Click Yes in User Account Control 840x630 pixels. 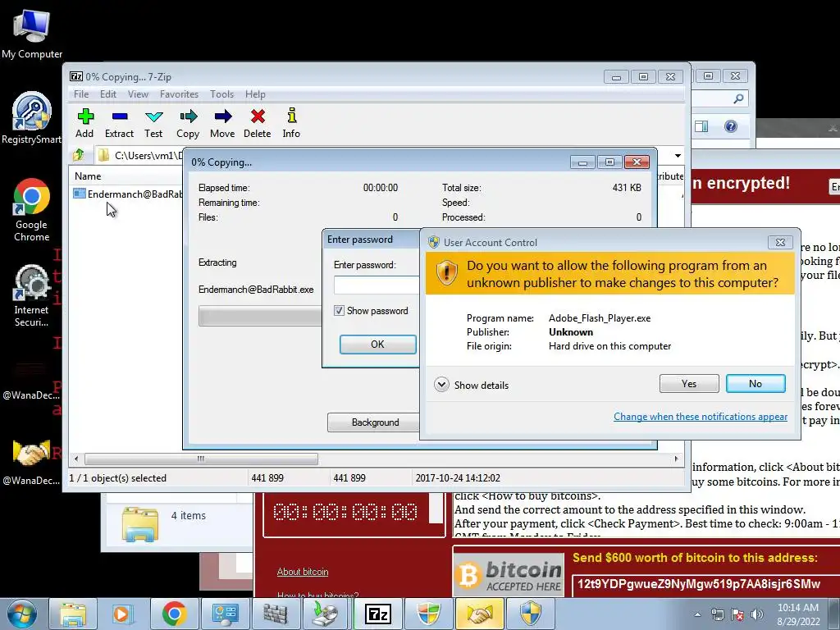pos(689,384)
